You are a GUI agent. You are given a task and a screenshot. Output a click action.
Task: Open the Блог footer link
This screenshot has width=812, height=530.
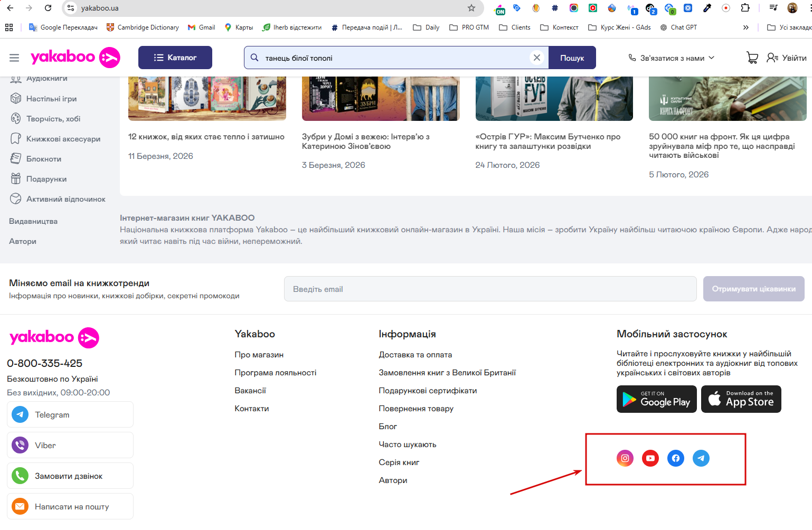[388, 427]
